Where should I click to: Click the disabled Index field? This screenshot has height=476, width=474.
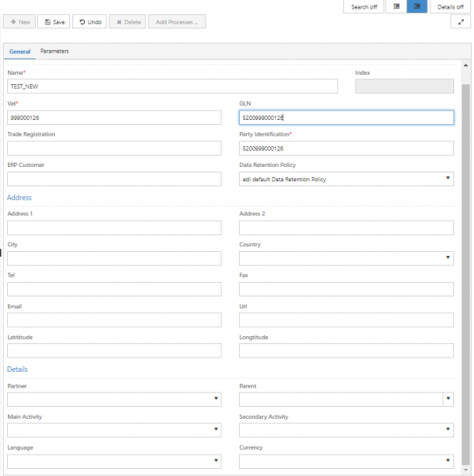[x=405, y=86]
